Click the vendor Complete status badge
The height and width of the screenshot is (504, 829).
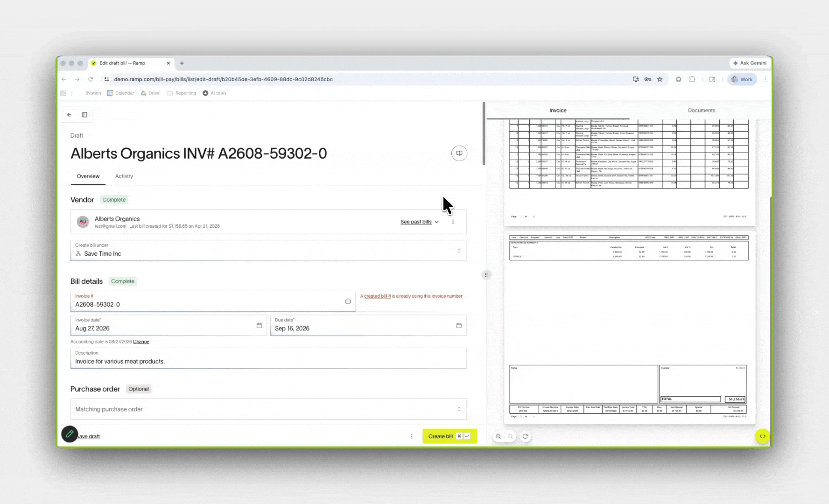(x=114, y=200)
